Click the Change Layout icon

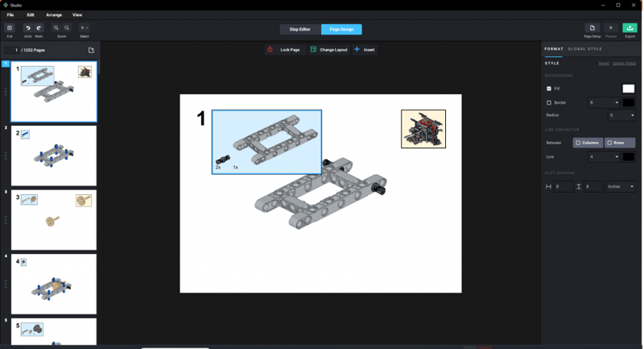[313, 49]
